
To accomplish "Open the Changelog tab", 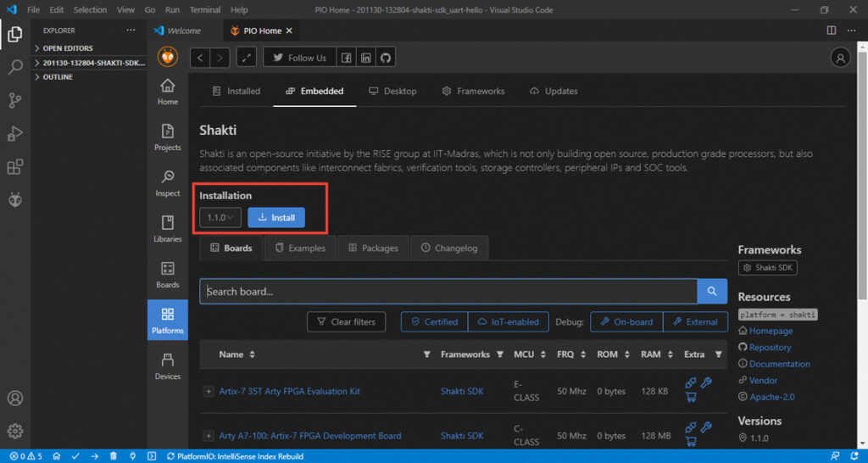I will (449, 248).
